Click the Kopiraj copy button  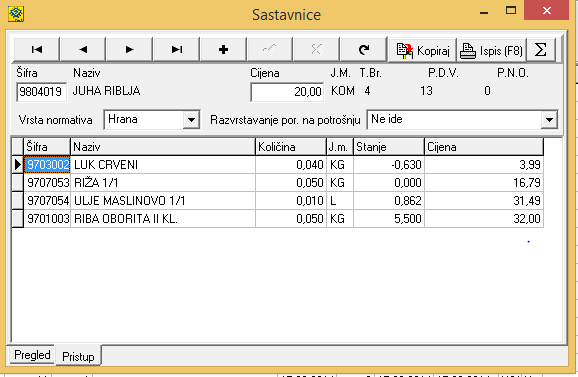(422, 50)
